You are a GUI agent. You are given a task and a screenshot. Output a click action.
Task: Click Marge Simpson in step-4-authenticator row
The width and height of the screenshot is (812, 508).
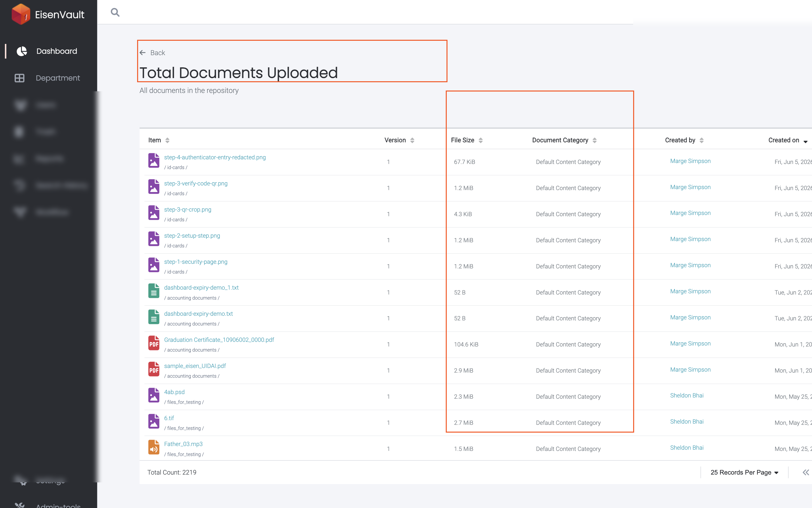point(690,161)
